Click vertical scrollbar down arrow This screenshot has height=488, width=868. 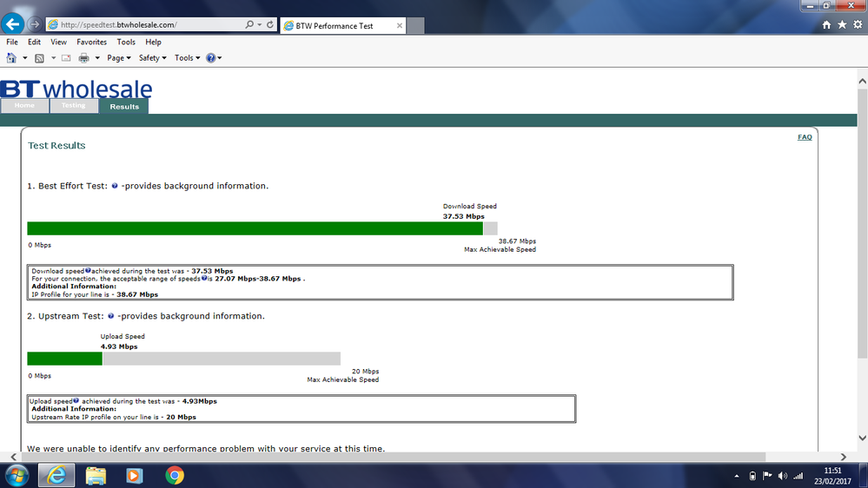[863, 438]
